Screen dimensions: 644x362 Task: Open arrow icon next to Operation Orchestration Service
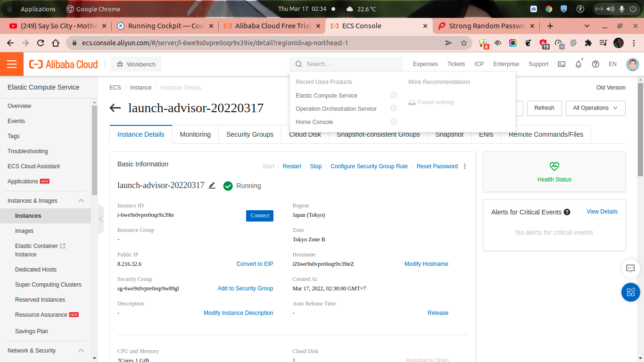[x=394, y=108]
